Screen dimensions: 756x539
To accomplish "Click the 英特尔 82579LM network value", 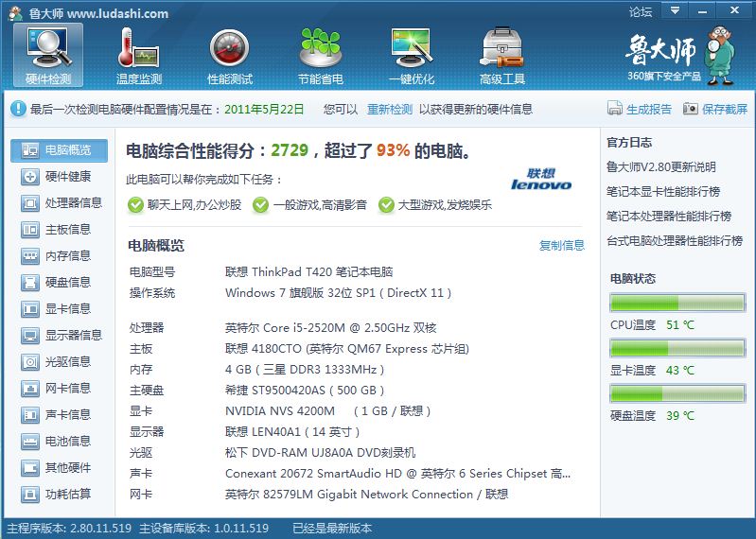I will click(366, 495).
